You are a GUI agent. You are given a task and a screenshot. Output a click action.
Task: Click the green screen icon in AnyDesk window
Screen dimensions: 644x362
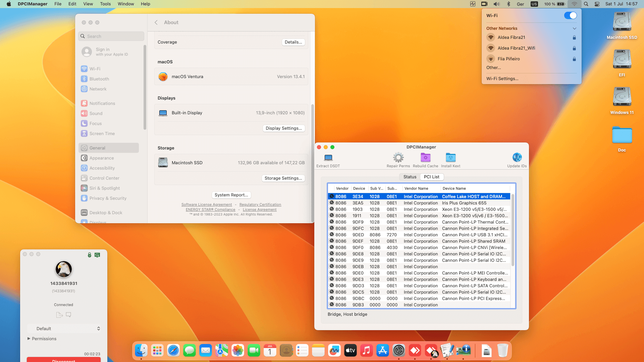(97, 255)
